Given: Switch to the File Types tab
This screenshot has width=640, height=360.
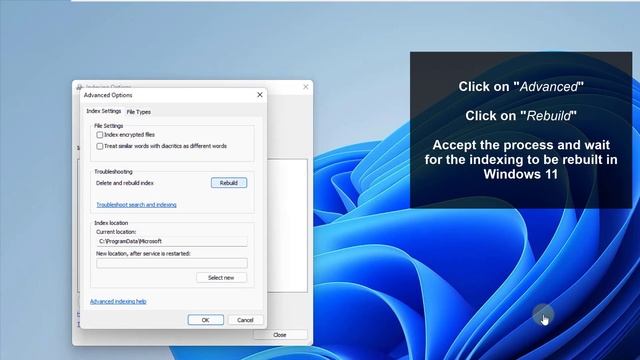Looking at the screenshot, I should coord(139,112).
